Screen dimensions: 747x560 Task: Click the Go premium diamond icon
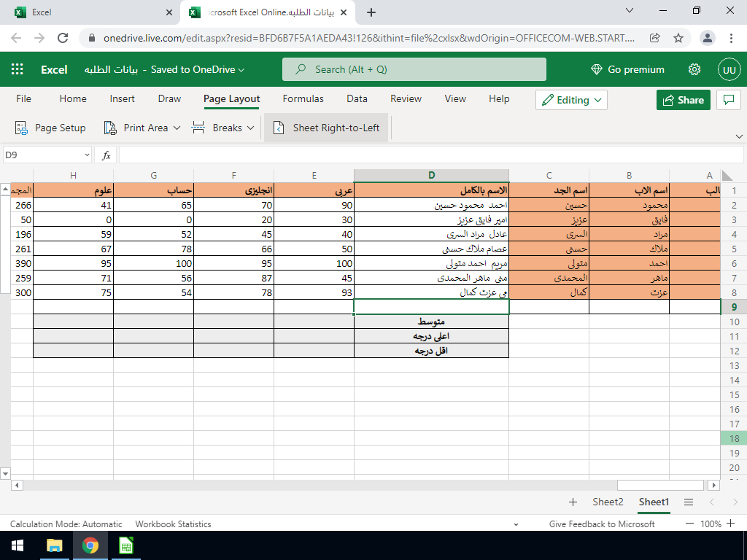[x=597, y=69]
